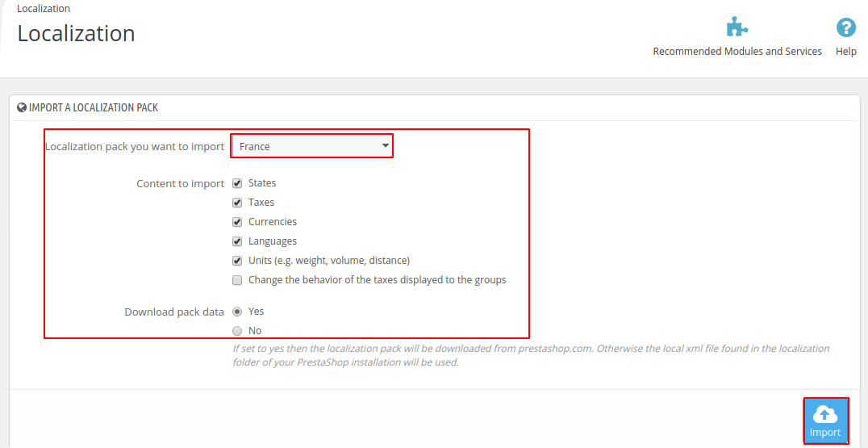The image size is (868, 448).
Task: Click the Help text label
Action: coord(846,51)
